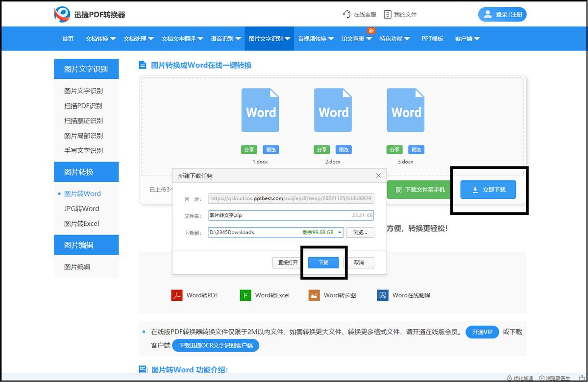
Task: Click the 登录|注册 button
Action: coord(502,14)
